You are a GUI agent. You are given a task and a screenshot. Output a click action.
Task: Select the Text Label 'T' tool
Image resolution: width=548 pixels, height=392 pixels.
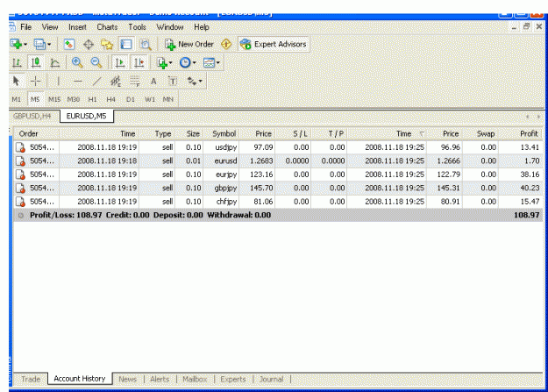coord(173,82)
